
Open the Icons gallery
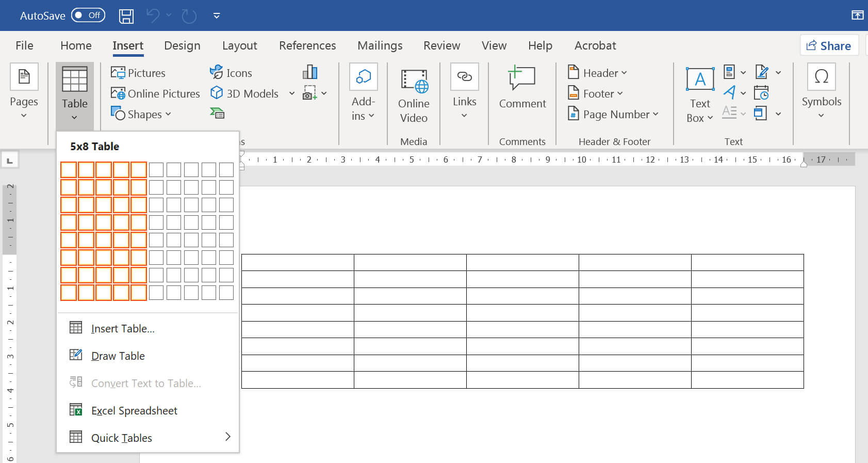(231, 73)
